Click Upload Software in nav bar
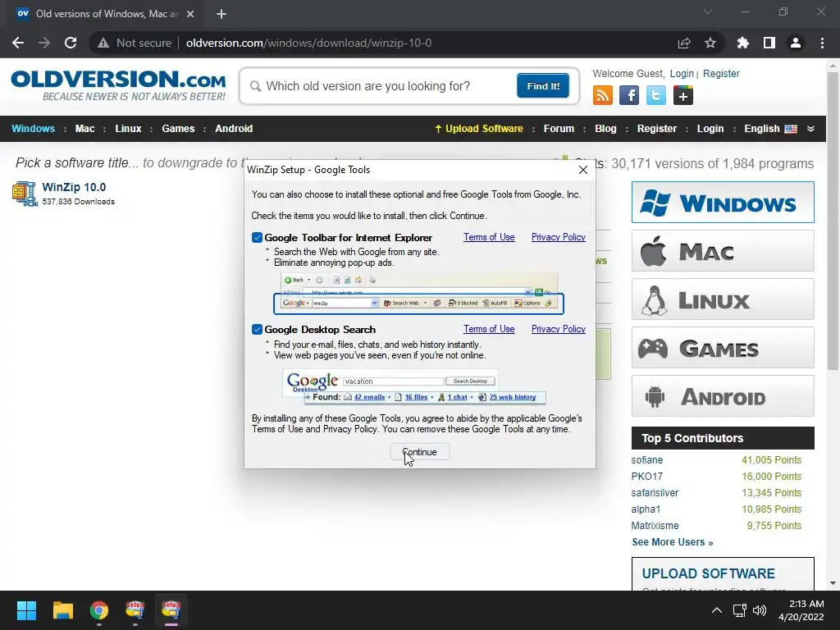 click(478, 129)
